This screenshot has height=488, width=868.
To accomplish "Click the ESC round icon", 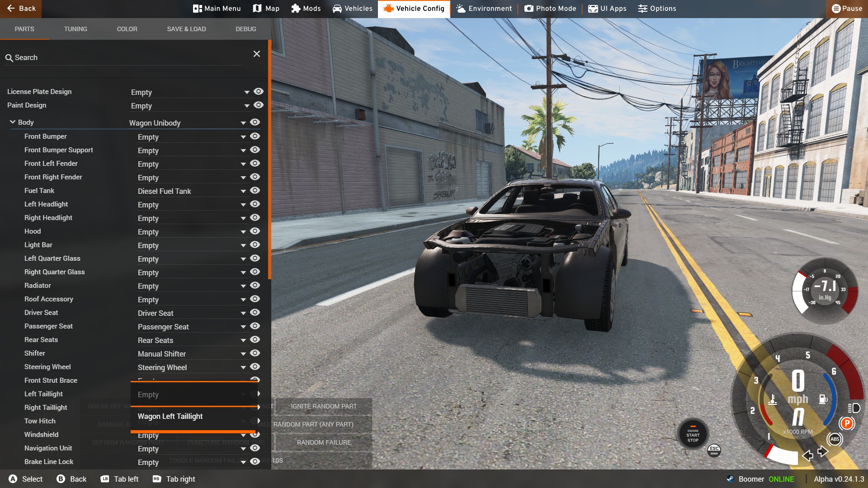I will point(714,450).
